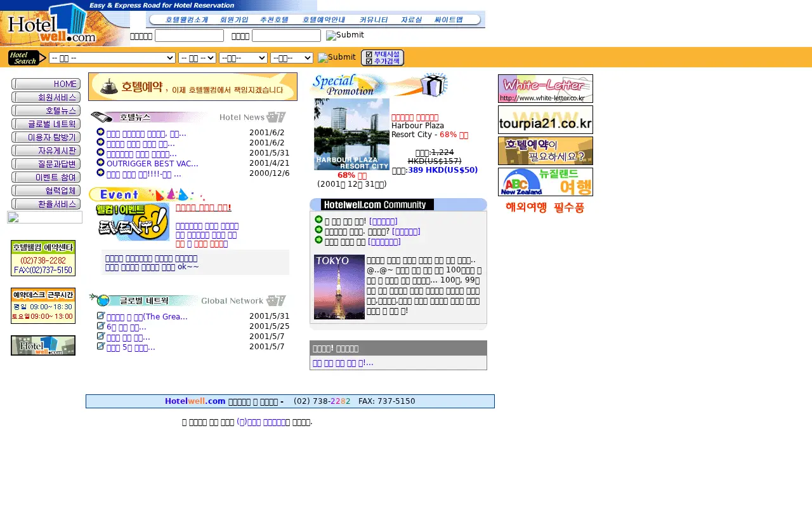Go to HOME in the sidebar
Image resolution: width=812 pixels, height=508 pixels.
tap(46, 84)
